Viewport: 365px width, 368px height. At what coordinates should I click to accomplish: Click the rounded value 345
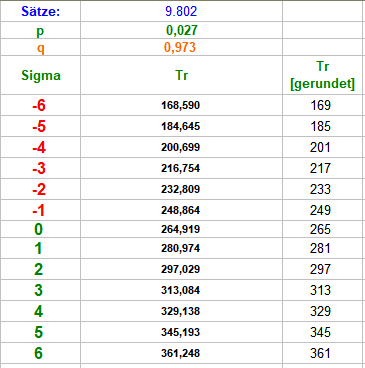click(322, 332)
